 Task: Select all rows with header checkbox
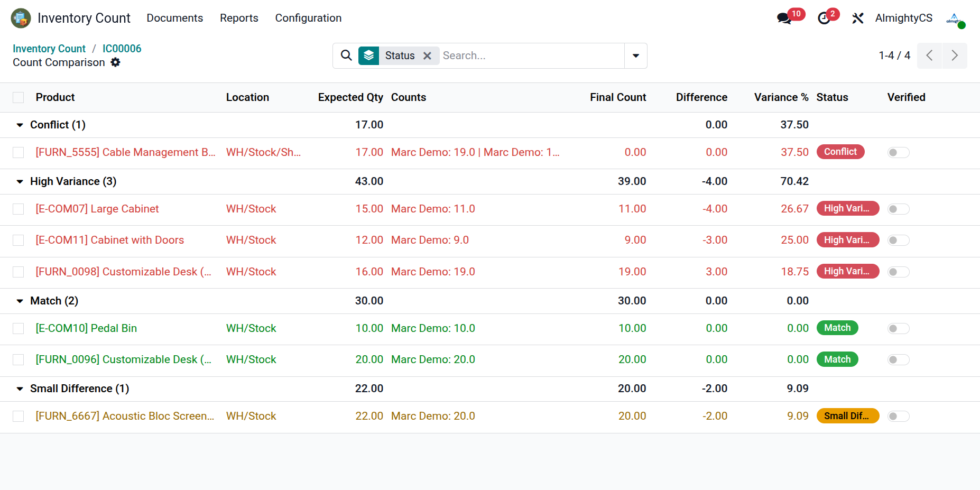point(19,97)
